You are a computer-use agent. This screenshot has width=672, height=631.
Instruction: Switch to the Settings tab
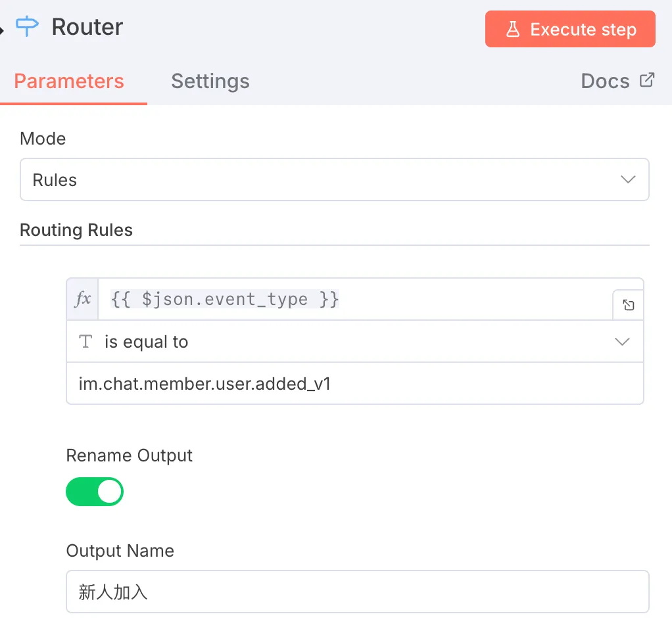click(210, 82)
